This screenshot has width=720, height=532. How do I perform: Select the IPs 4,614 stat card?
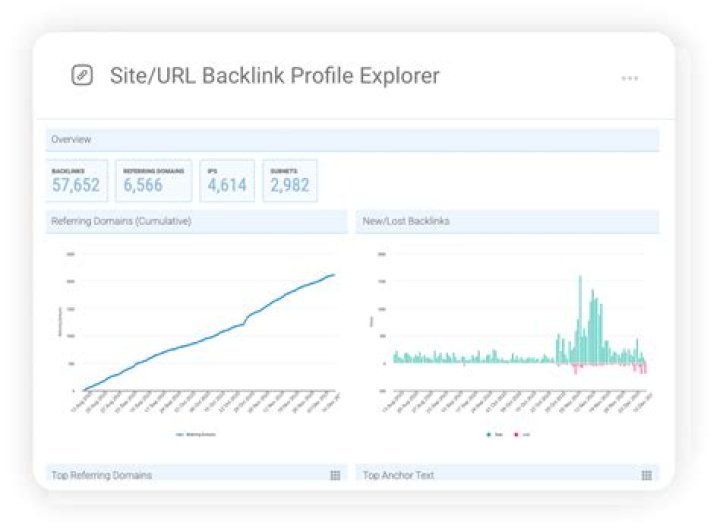click(227, 180)
